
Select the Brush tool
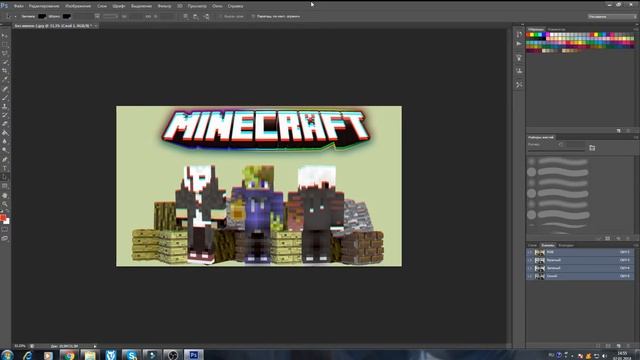[x=4, y=98]
